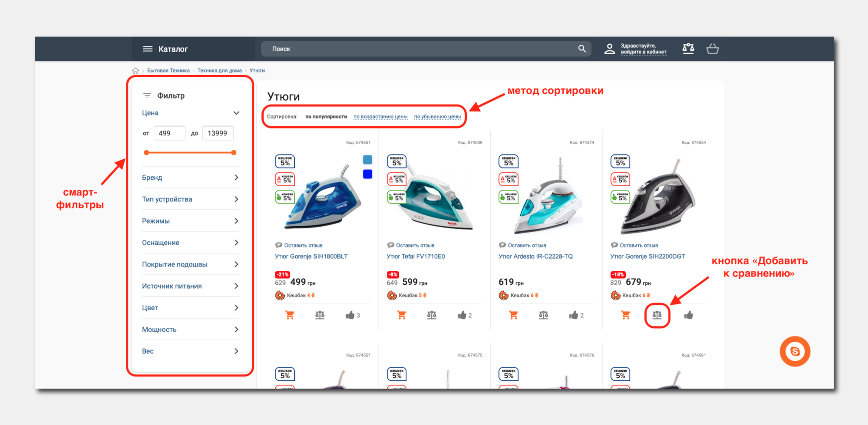The width and height of the screenshot is (868, 425).
Task: Sort by по убыванию цены
Action: click(x=437, y=117)
